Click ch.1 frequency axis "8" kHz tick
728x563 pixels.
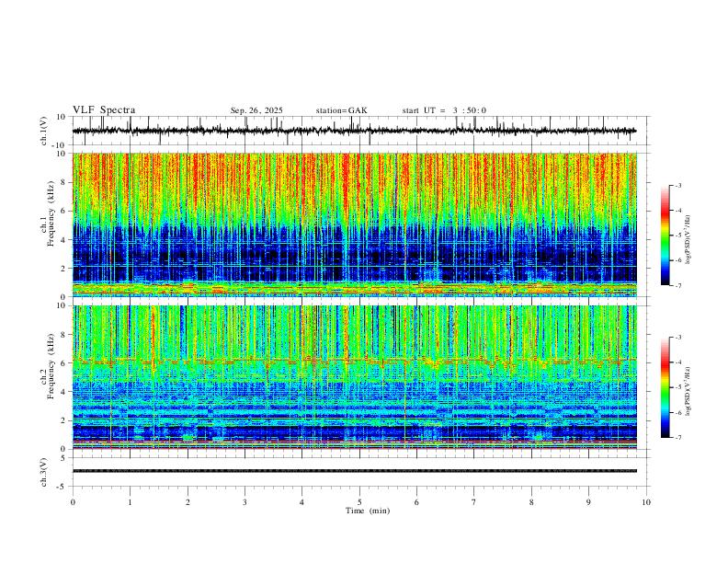[x=65, y=182]
